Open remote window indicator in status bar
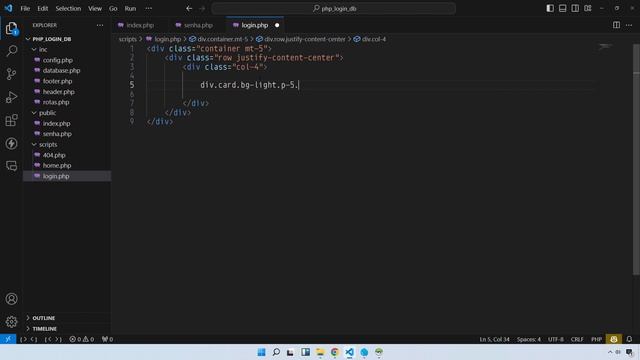This screenshot has height=360, width=640. coord(8,339)
